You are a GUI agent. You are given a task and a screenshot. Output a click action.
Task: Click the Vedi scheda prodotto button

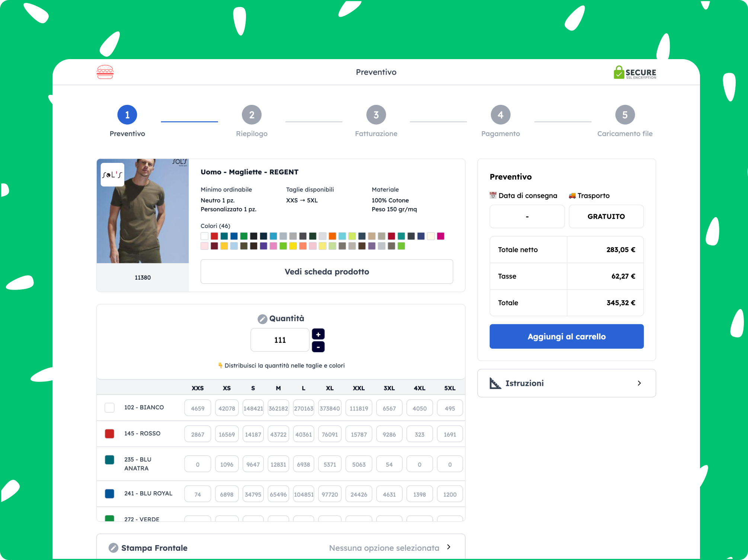pos(326,271)
